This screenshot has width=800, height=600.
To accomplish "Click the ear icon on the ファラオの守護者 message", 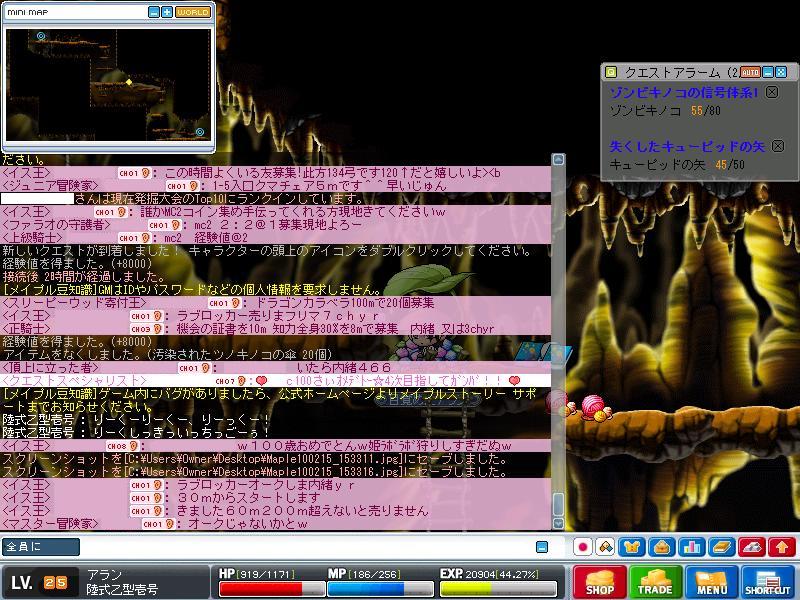I will pos(175,224).
